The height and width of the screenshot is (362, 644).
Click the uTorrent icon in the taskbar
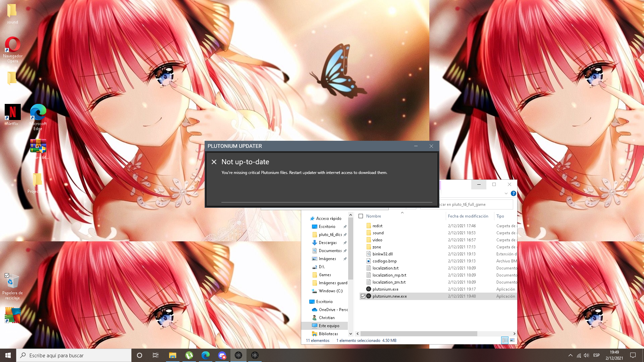point(189,355)
